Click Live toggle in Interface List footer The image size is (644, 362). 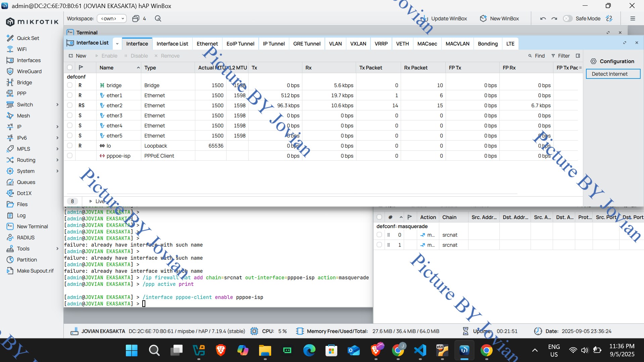coord(97,201)
